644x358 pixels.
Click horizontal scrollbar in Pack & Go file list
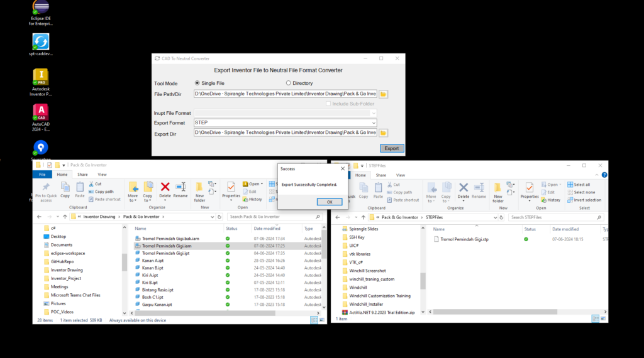(206, 313)
